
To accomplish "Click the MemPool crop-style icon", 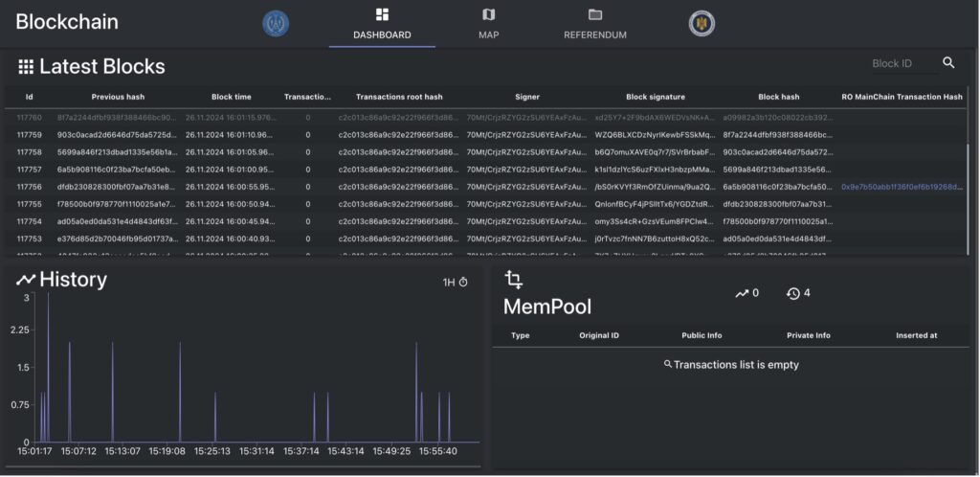I will coord(514,280).
